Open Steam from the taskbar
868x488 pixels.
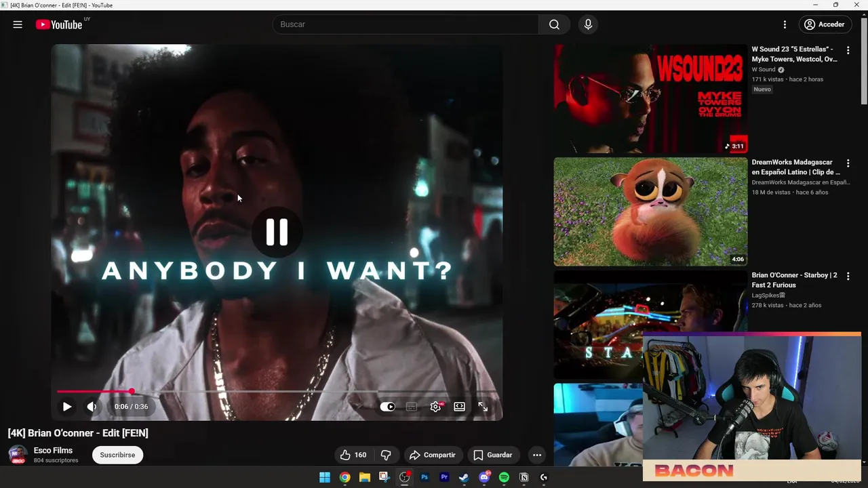464,477
